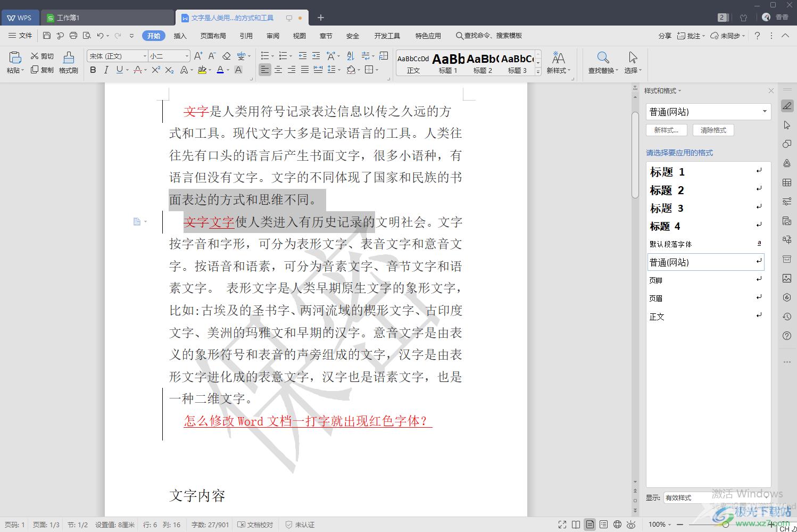Viewport: 797px width, 532px height.
Task: Apply left text alignment
Action: click(x=264, y=70)
